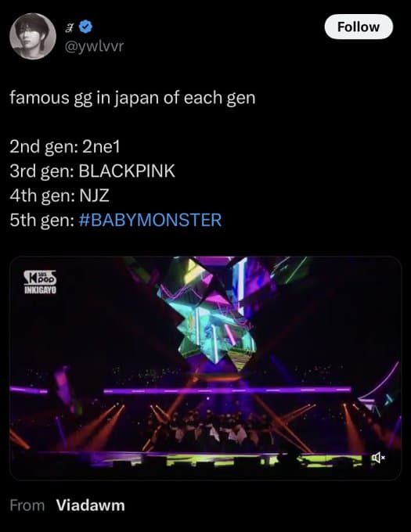This screenshot has height=532, width=411.
Task: Unmute the video with the speaker icon
Action: (378, 458)
